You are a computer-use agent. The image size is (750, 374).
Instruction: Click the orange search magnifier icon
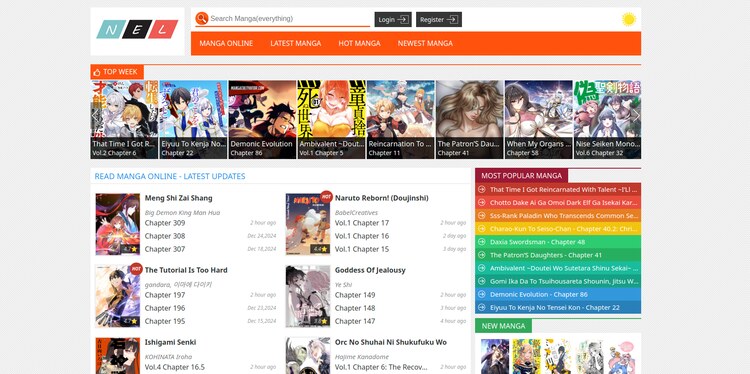(x=201, y=19)
